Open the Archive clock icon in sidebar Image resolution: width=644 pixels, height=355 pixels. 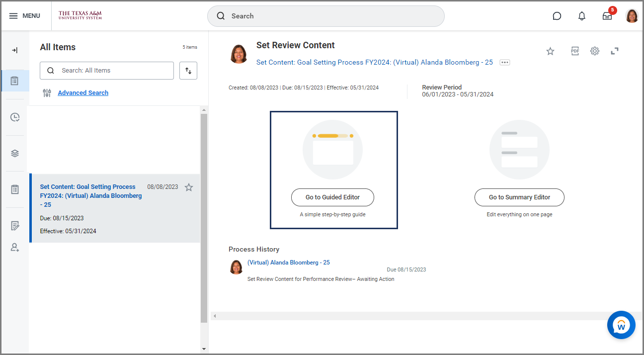click(x=15, y=117)
